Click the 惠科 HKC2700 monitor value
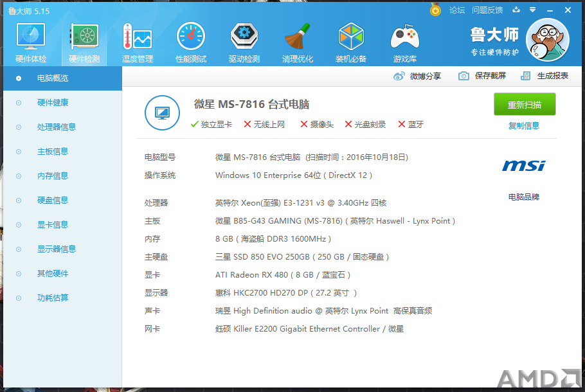 tap(286, 293)
